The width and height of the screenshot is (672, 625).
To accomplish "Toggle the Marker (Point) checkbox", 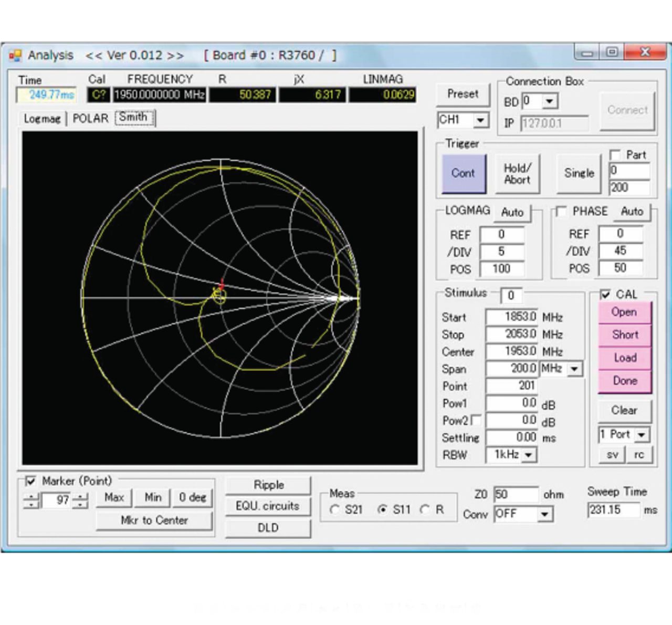I will [30, 481].
